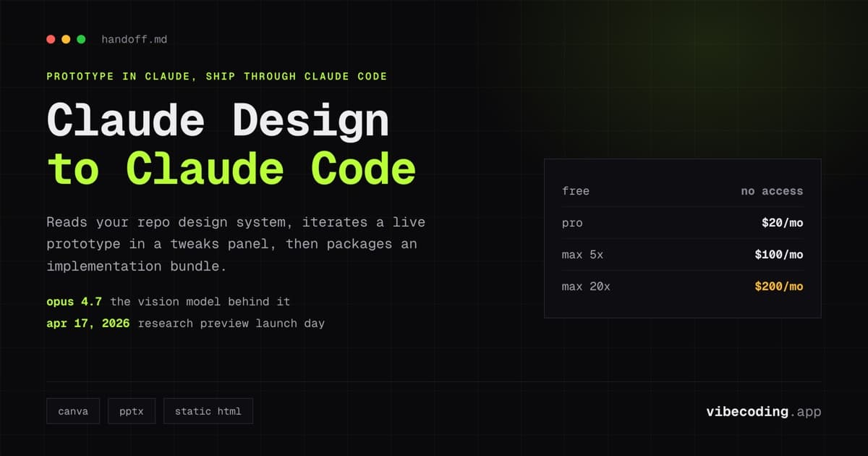Select the handoff.md file title

(135, 39)
